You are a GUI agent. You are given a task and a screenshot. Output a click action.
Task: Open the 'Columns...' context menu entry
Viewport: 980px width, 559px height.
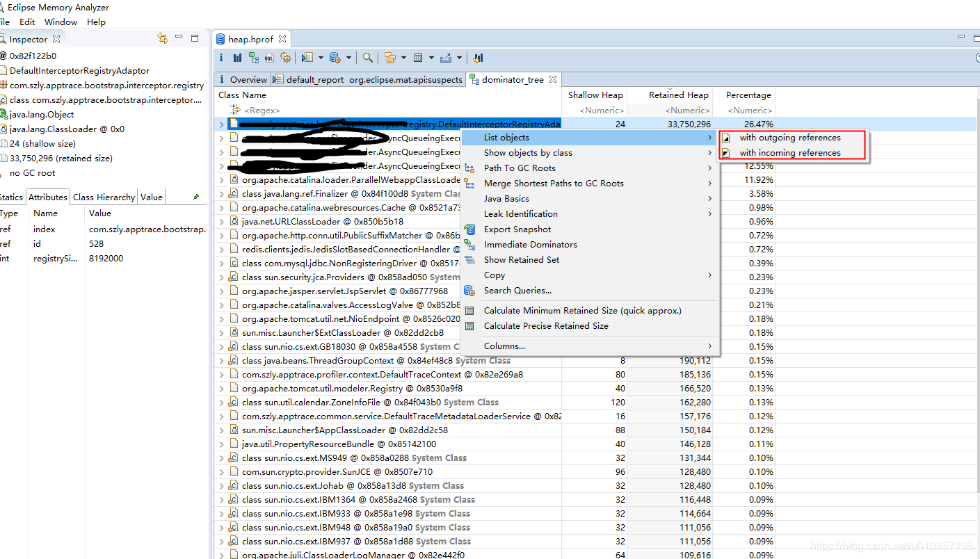click(x=589, y=346)
